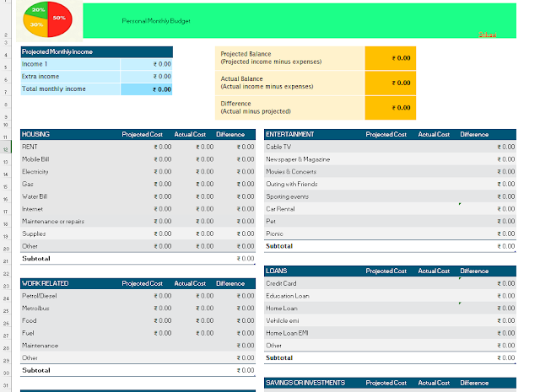Screen dimensions: 540x392
Task: Click the 'Water Bill' row label
Action: [35, 196]
